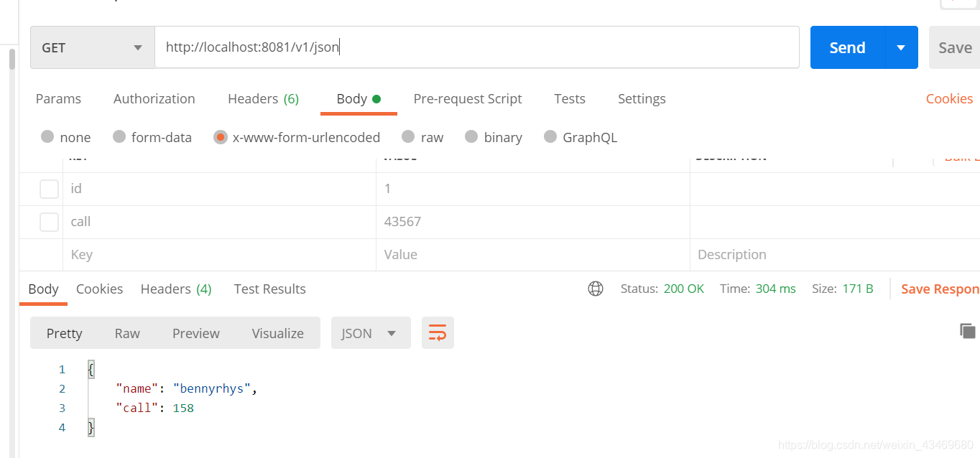Enable the call parameter checkbox
This screenshot has width=980, height=458.
click(49, 221)
